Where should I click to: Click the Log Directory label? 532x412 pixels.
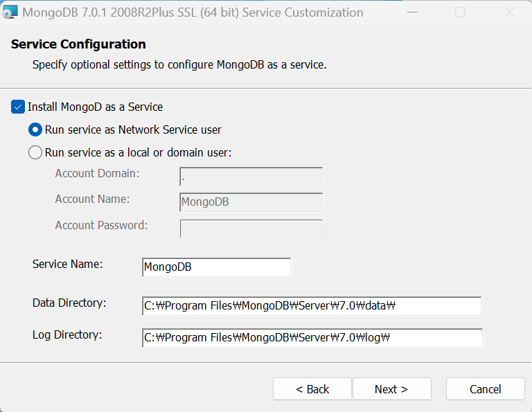(67, 334)
